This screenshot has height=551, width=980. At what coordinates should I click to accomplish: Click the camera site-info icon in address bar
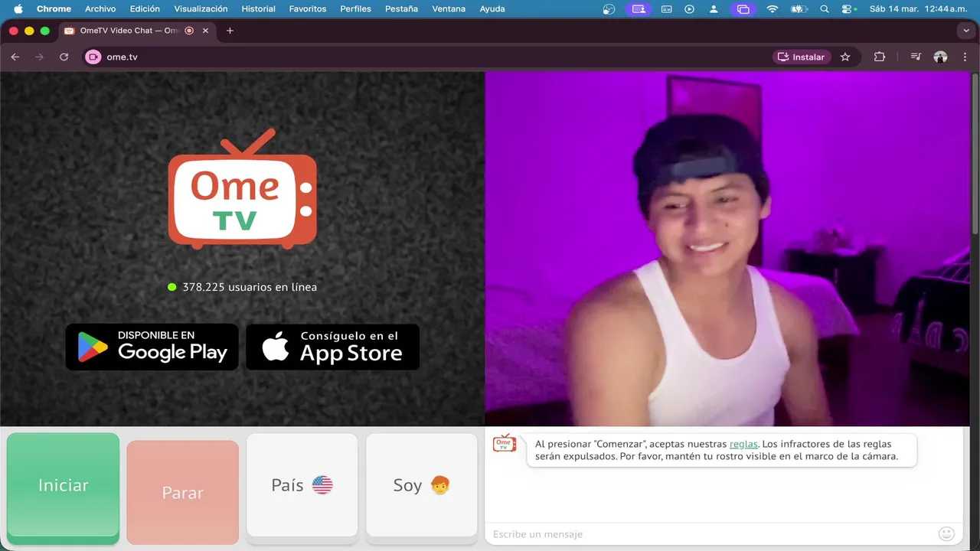pyautogui.click(x=93, y=57)
